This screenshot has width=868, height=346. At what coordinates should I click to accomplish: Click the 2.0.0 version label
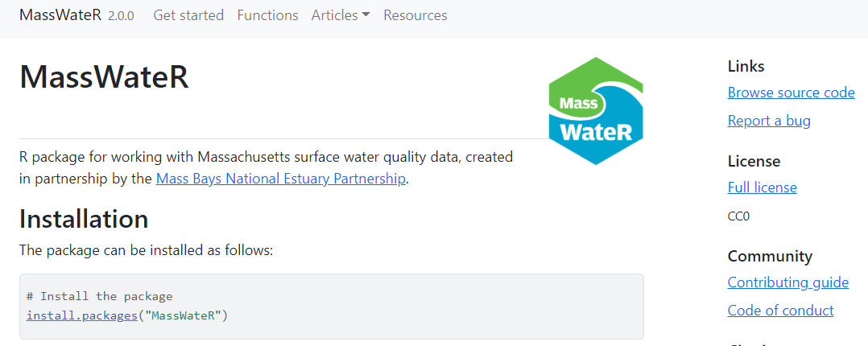click(x=121, y=16)
